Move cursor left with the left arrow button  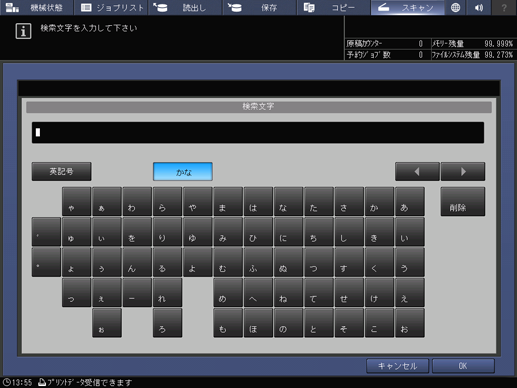point(417,172)
